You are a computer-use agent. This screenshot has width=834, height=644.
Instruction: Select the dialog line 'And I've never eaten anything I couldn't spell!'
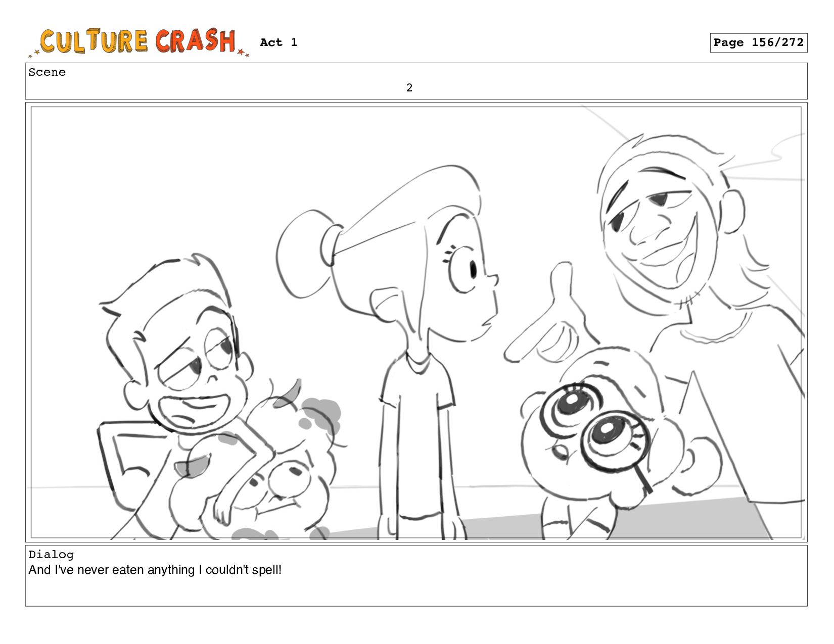[155, 570]
